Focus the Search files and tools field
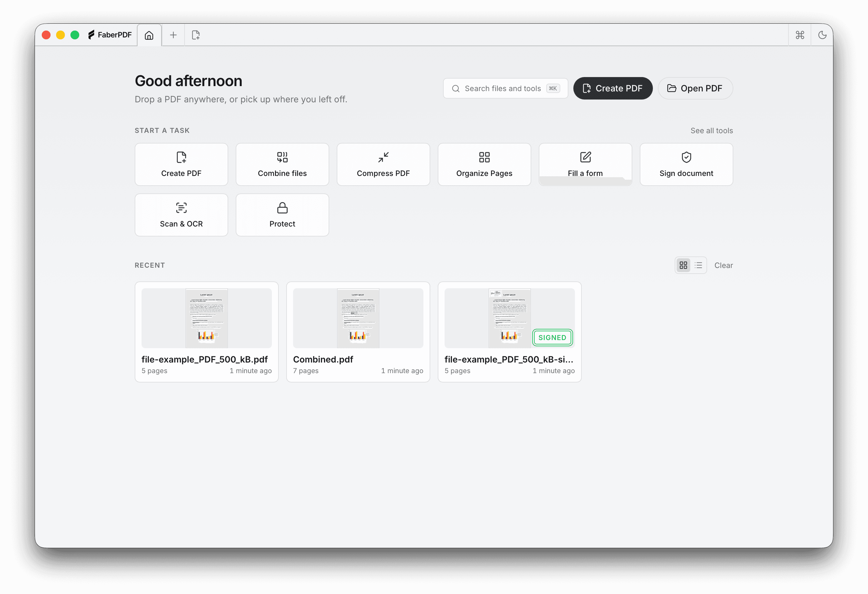Viewport: 868px width, 594px height. [505, 88]
